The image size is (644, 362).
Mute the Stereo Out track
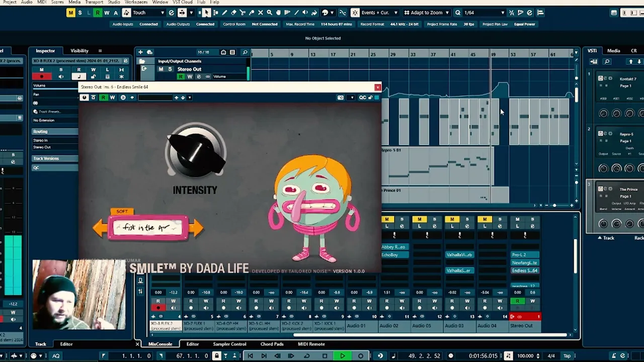click(161, 69)
